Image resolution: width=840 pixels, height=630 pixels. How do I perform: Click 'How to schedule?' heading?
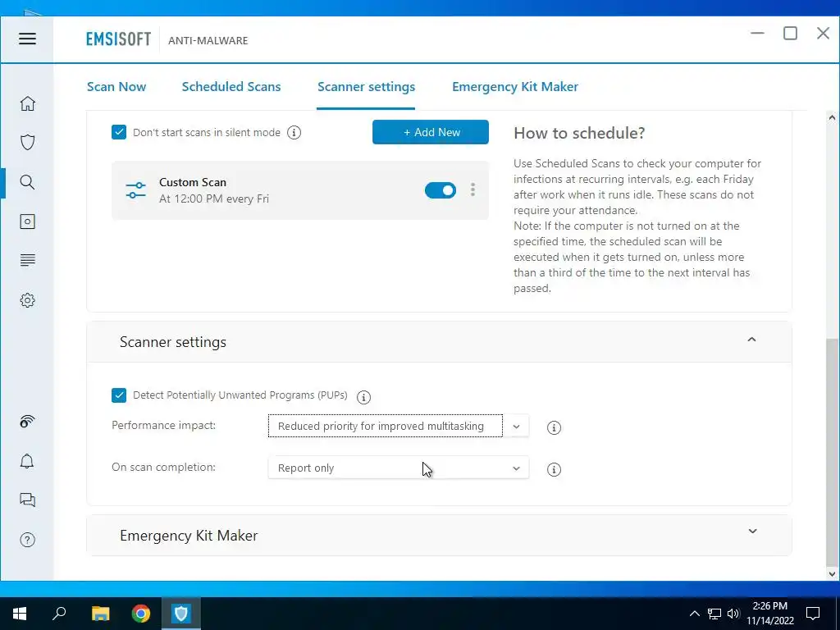(x=579, y=133)
